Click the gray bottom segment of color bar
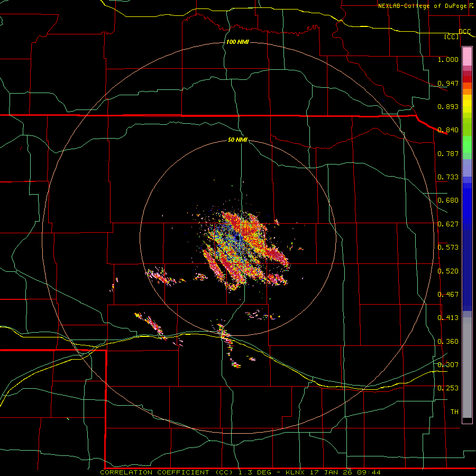476x476 pixels. (467, 368)
